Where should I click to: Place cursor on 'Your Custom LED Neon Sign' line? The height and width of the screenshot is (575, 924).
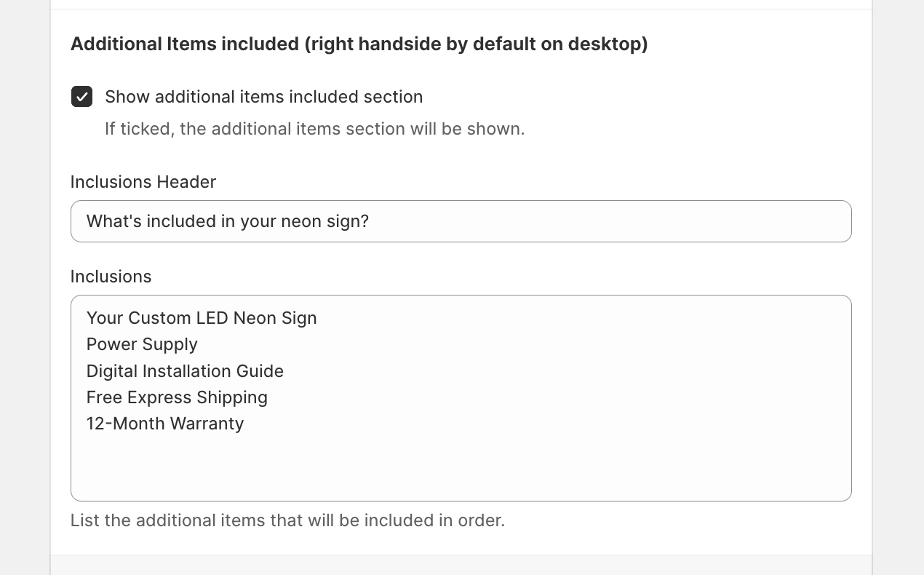pos(202,318)
